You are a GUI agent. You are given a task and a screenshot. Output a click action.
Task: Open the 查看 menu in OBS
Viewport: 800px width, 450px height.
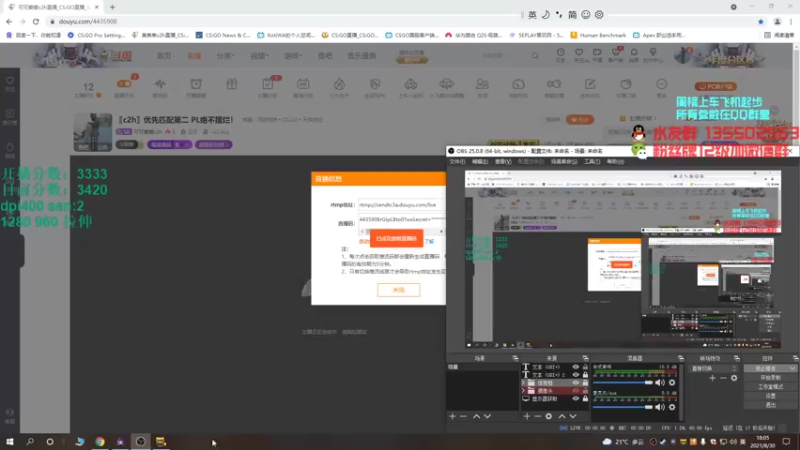point(503,162)
